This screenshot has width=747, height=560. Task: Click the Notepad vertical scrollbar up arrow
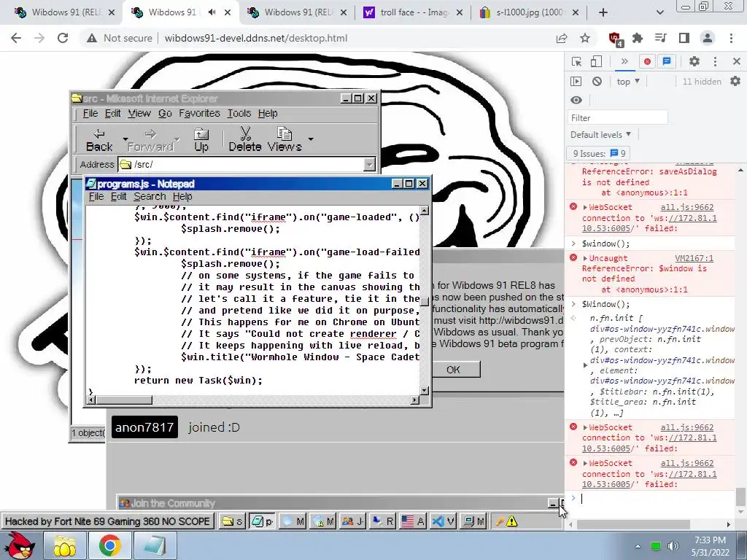(425, 211)
